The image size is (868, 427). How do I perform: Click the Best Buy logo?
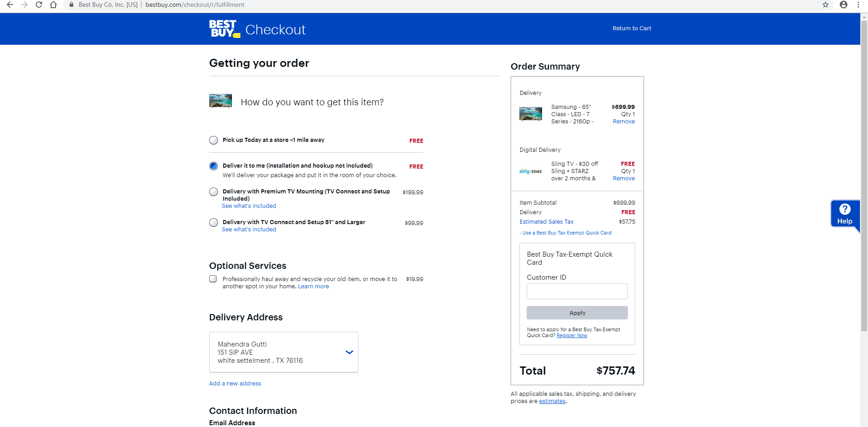click(224, 29)
